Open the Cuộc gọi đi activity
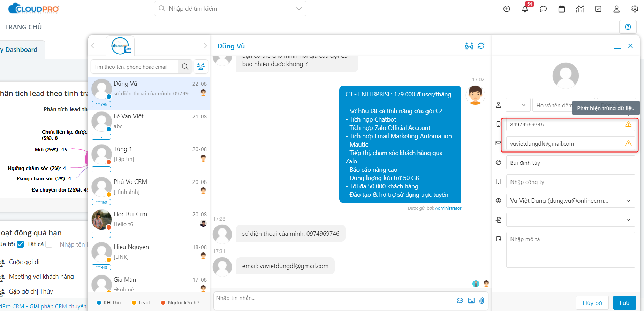The width and height of the screenshot is (644, 311). pos(24,262)
